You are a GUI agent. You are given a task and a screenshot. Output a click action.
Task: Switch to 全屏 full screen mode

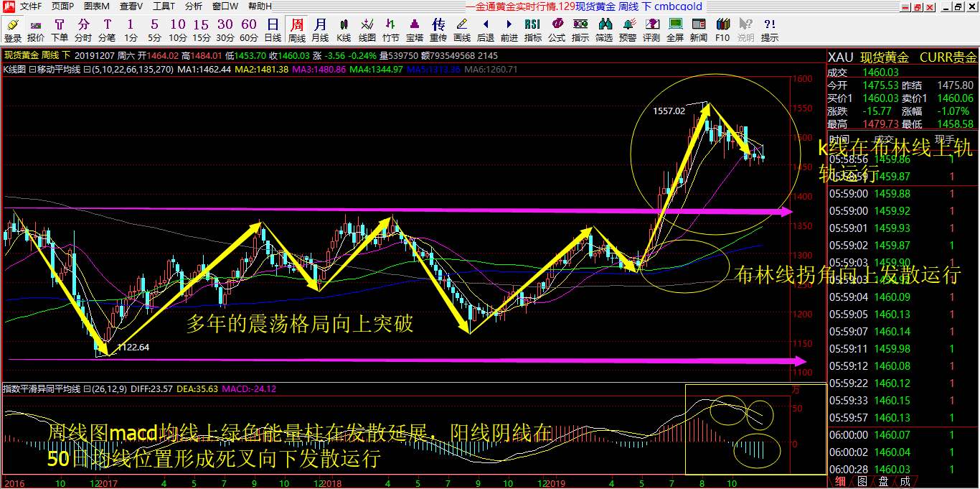(x=675, y=30)
